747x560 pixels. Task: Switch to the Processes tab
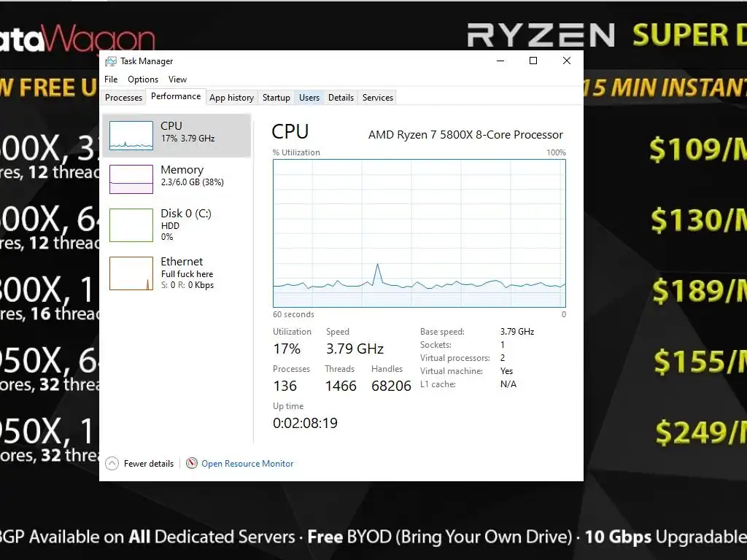point(123,98)
